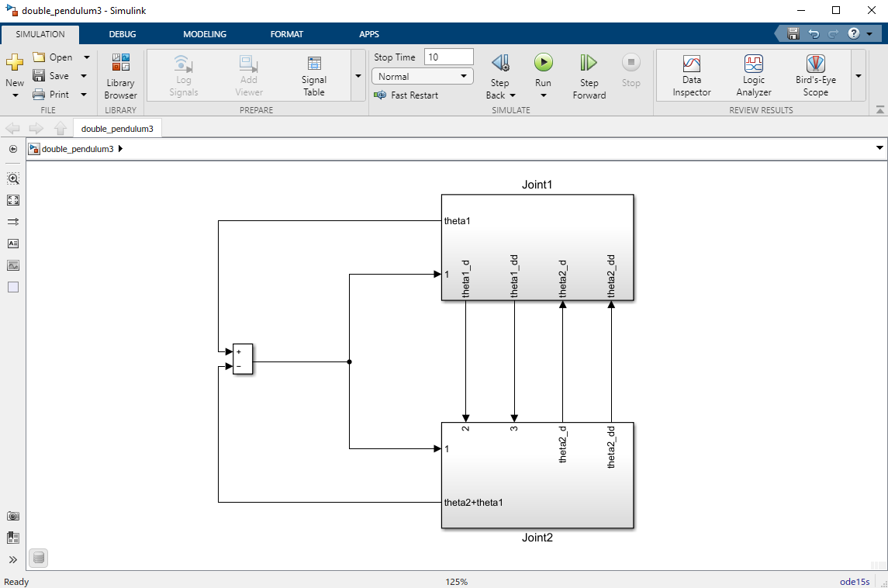The height and width of the screenshot is (588, 888).
Task: Expand the Run dropdown arrow
Action: click(x=543, y=95)
